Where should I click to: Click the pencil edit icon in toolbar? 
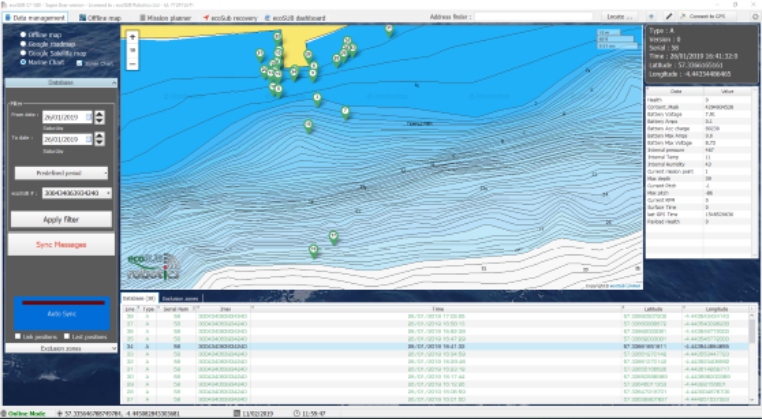coord(670,17)
